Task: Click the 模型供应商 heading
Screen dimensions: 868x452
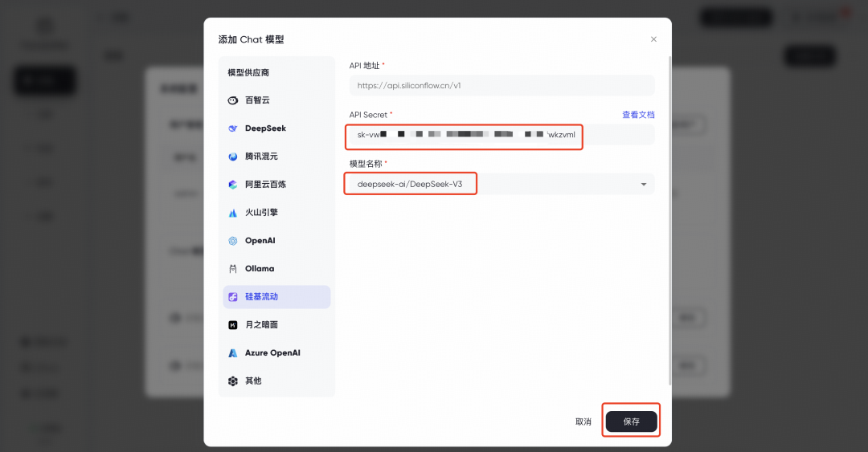Action: coord(248,72)
